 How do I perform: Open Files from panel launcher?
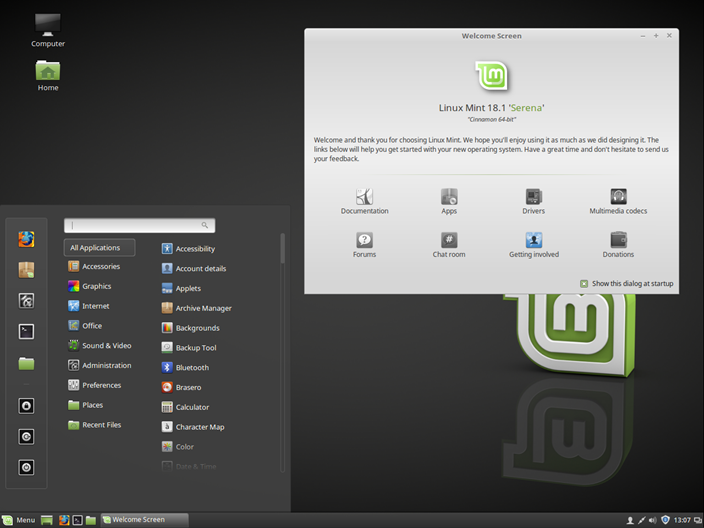point(91,520)
